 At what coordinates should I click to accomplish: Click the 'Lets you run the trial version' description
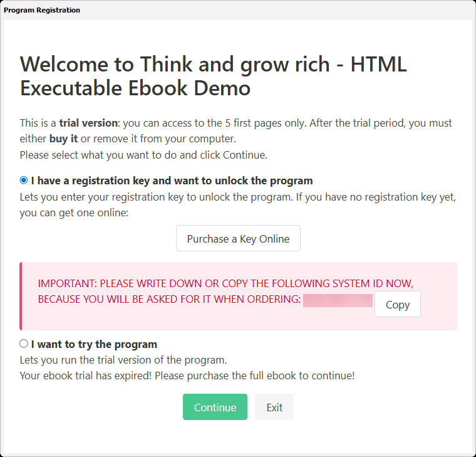(123, 360)
